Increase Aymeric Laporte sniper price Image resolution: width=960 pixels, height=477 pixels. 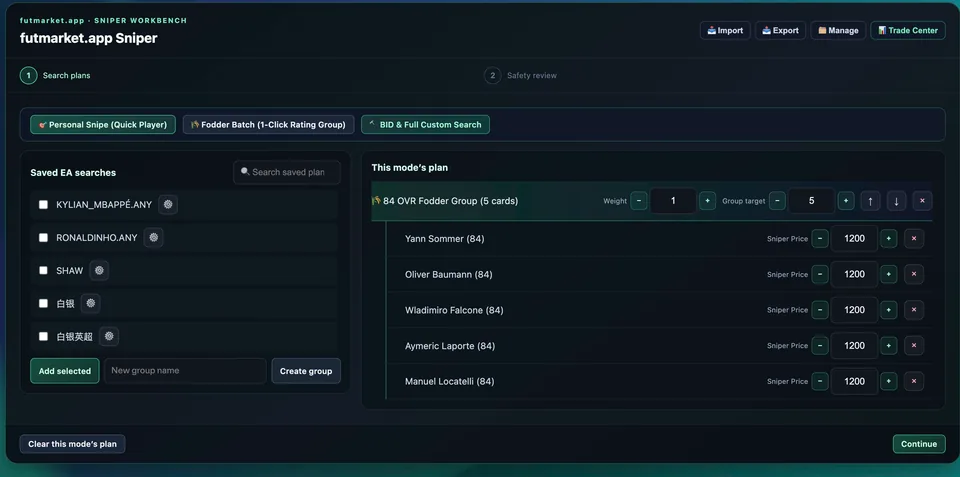pos(888,346)
